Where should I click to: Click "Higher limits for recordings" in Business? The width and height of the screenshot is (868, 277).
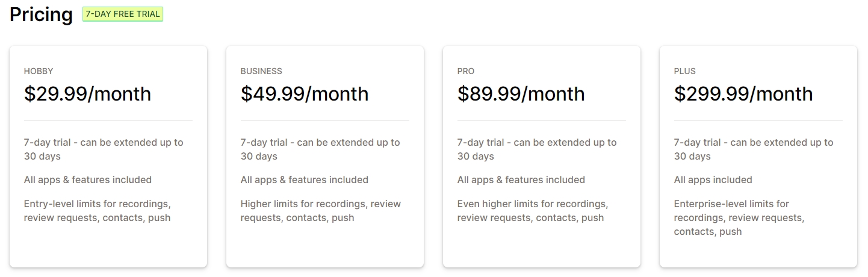pos(320,211)
